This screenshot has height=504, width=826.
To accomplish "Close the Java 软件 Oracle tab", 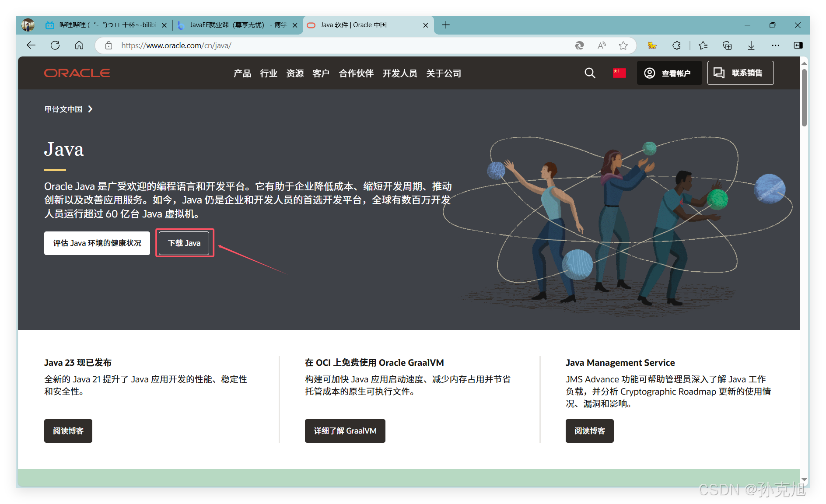I will (x=426, y=25).
